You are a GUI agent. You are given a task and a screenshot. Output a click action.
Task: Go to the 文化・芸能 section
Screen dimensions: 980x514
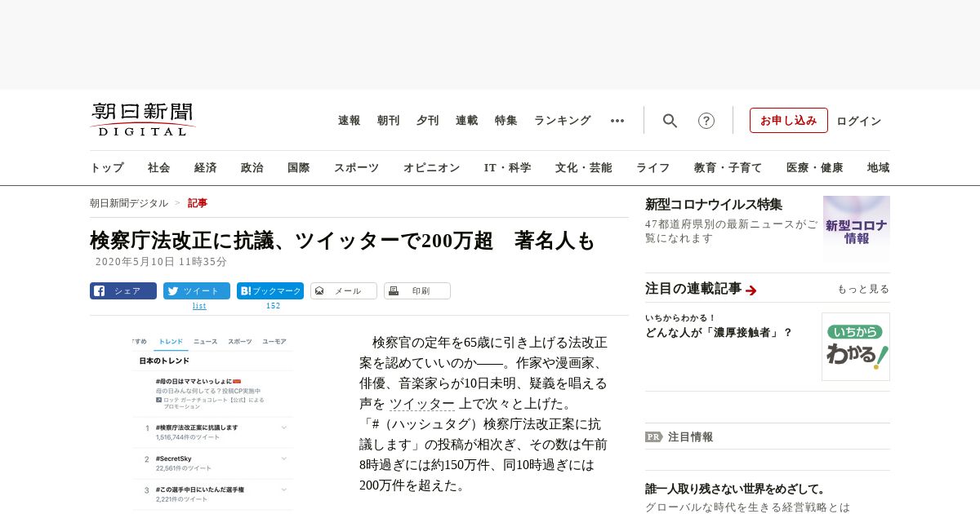[x=584, y=168]
